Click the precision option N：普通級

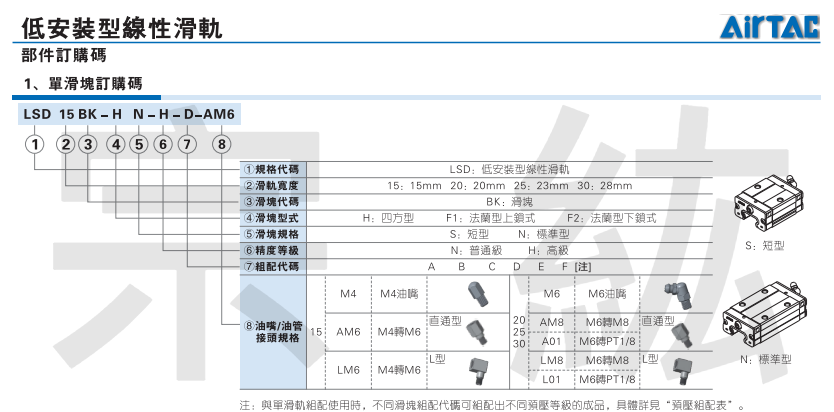point(476,250)
